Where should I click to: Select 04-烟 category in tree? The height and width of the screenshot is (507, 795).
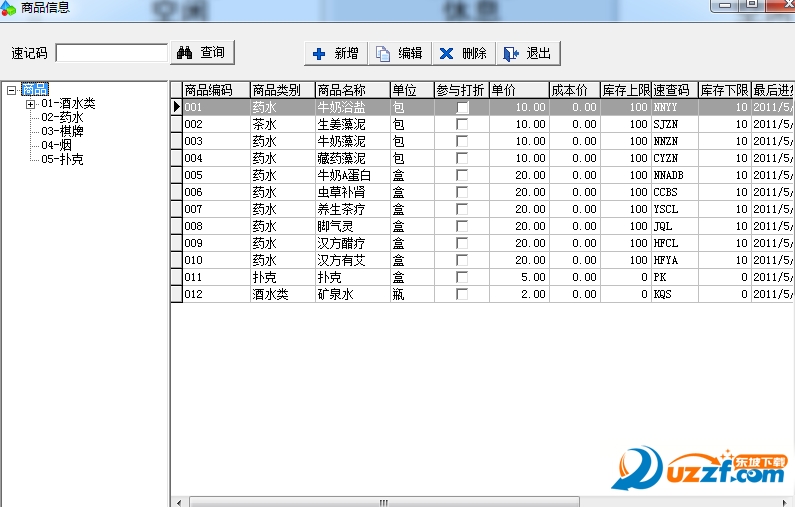click(56, 146)
